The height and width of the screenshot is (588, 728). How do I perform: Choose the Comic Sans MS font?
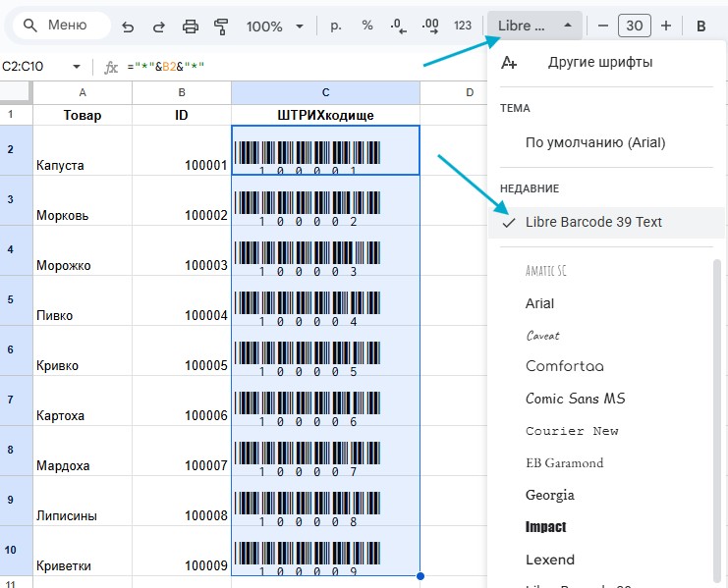tap(576, 399)
